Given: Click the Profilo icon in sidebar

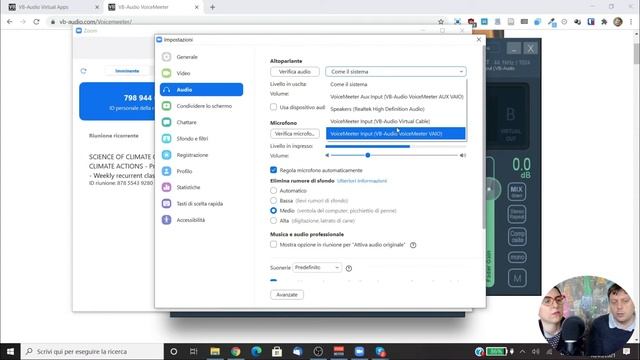Looking at the screenshot, I should coord(167,171).
